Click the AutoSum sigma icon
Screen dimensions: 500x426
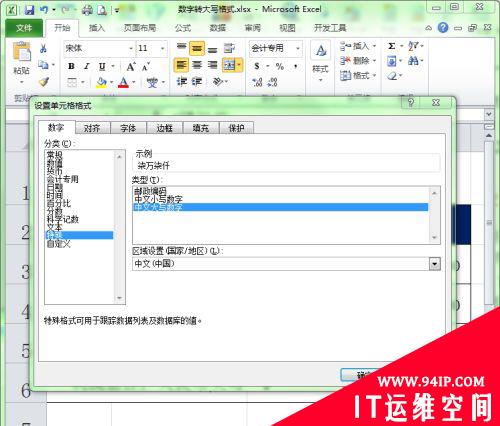coord(392,46)
